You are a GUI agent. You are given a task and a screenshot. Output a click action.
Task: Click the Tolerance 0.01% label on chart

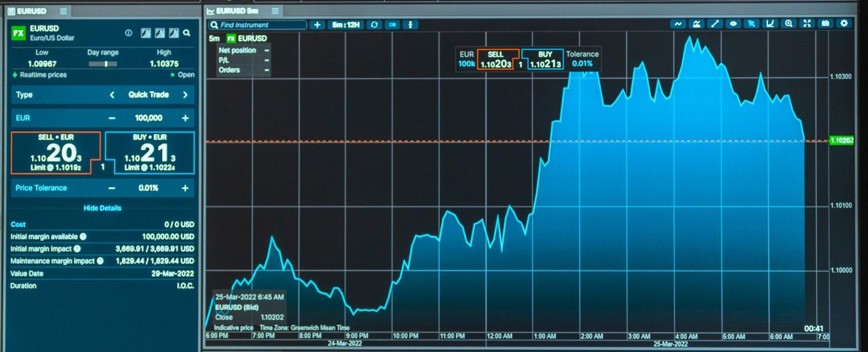pos(582,59)
